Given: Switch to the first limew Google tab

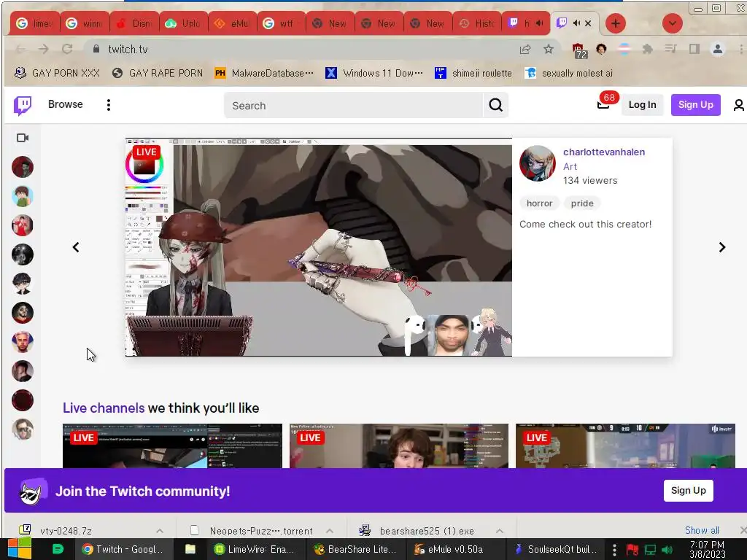Looking at the screenshot, I should (35, 23).
